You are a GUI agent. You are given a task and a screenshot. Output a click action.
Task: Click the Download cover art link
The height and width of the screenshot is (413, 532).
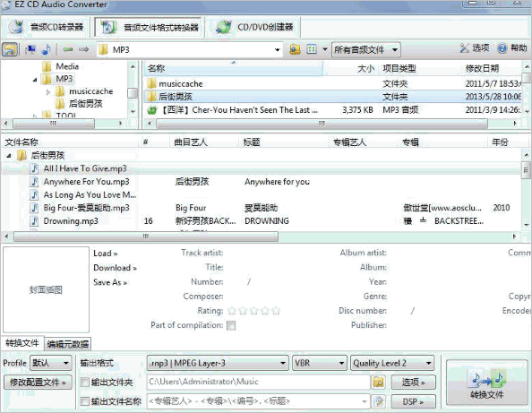(115, 268)
